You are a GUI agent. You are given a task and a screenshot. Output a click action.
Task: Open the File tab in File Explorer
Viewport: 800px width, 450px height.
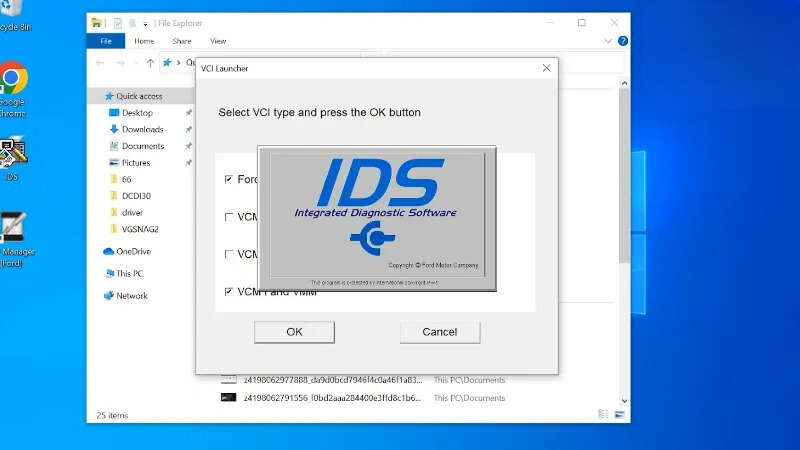[x=106, y=41]
